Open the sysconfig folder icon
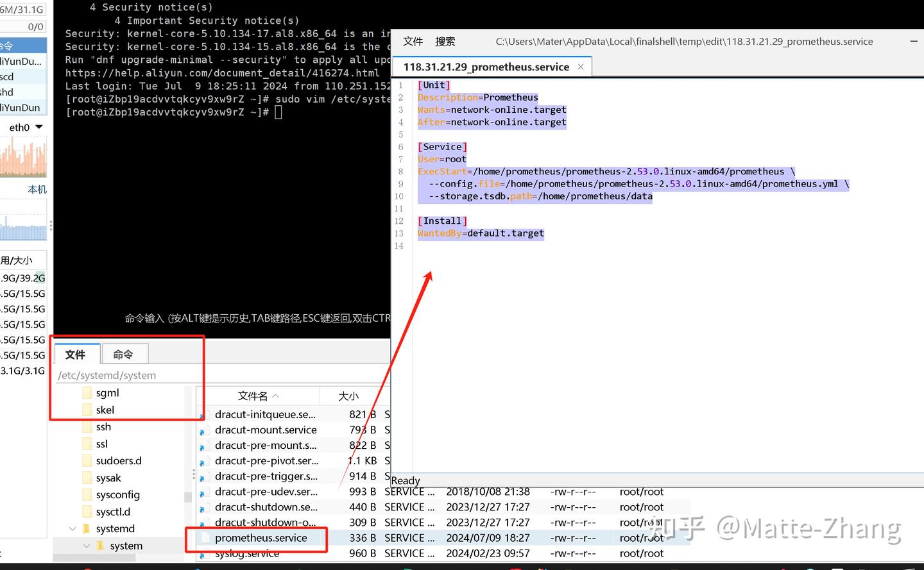 [x=89, y=494]
